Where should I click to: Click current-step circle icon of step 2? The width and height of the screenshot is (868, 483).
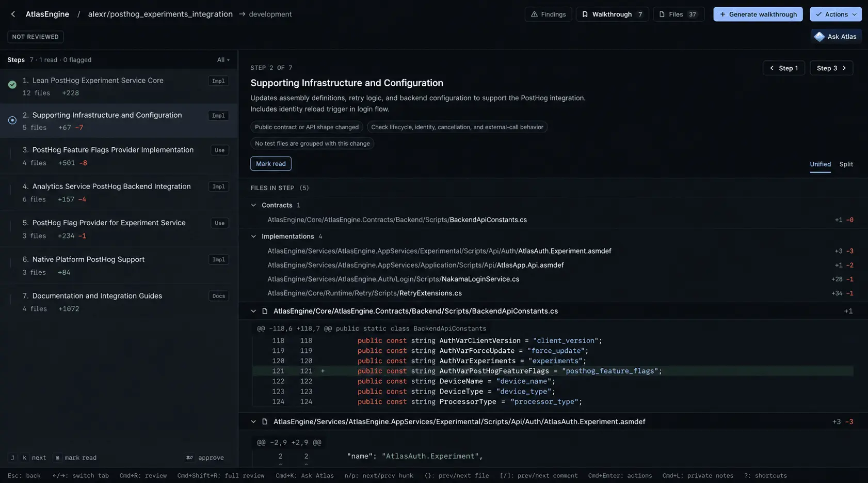tap(12, 120)
